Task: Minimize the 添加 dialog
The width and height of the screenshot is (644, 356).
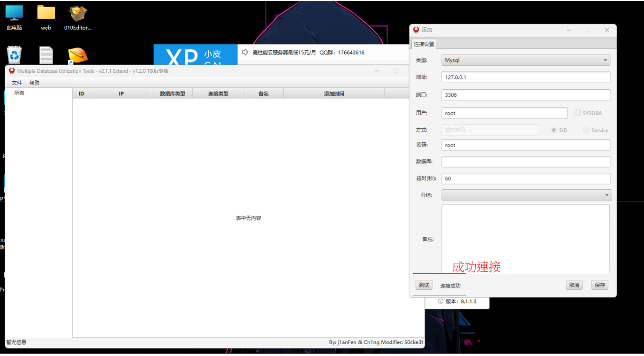Action: click(x=569, y=30)
